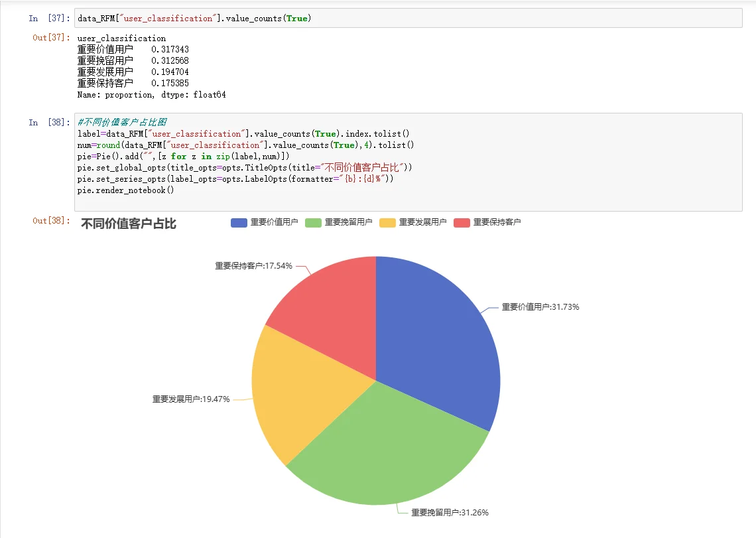Place cursor on the pie.set_global_opts line

[x=245, y=167]
